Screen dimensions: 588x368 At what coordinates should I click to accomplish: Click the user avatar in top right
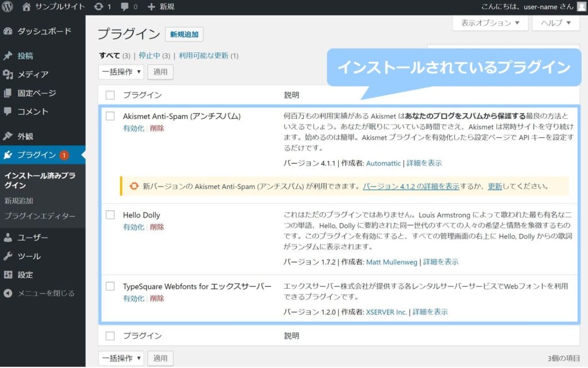581,7
